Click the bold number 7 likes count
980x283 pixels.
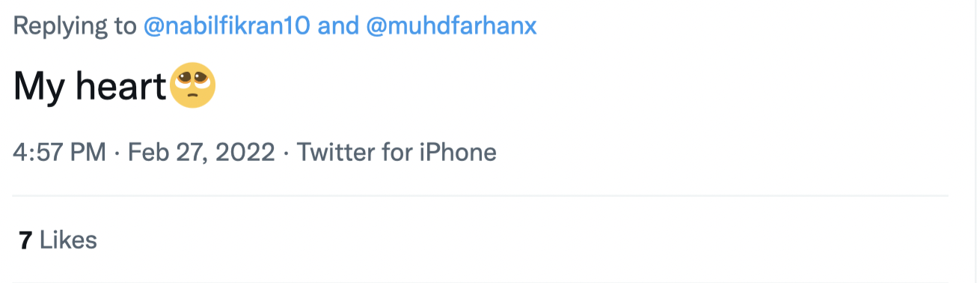tap(25, 240)
